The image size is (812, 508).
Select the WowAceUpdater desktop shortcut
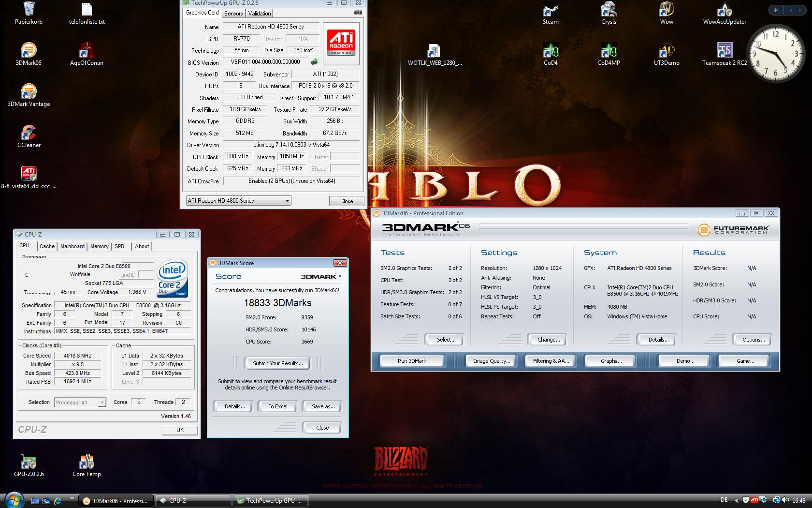[725, 13]
